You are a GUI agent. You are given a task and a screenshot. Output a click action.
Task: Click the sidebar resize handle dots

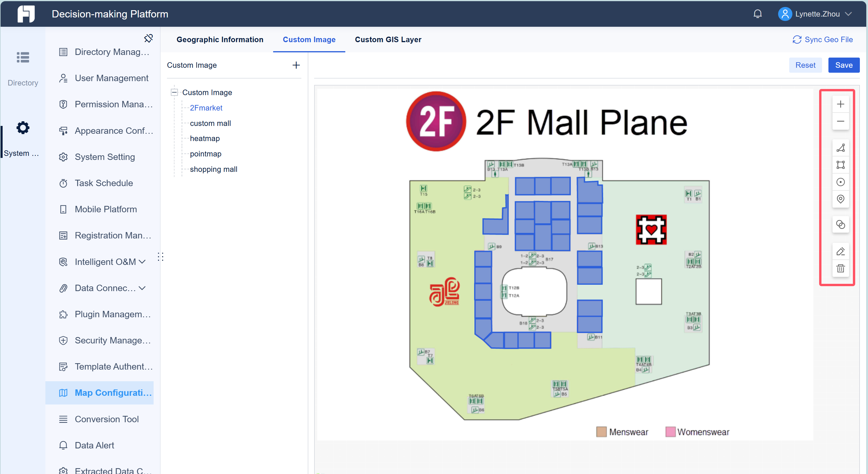point(161,257)
